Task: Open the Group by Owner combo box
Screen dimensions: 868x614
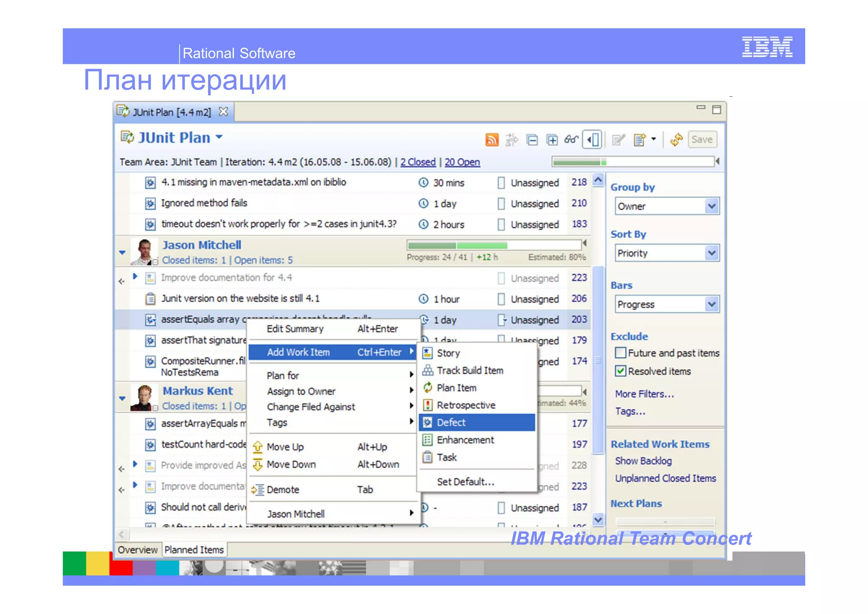Action: 667,206
